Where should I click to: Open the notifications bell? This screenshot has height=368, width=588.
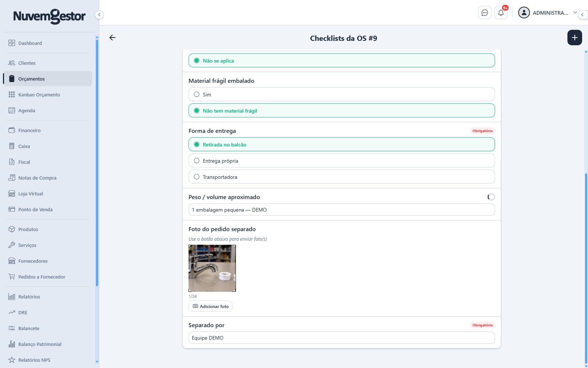(x=501, y=13)
